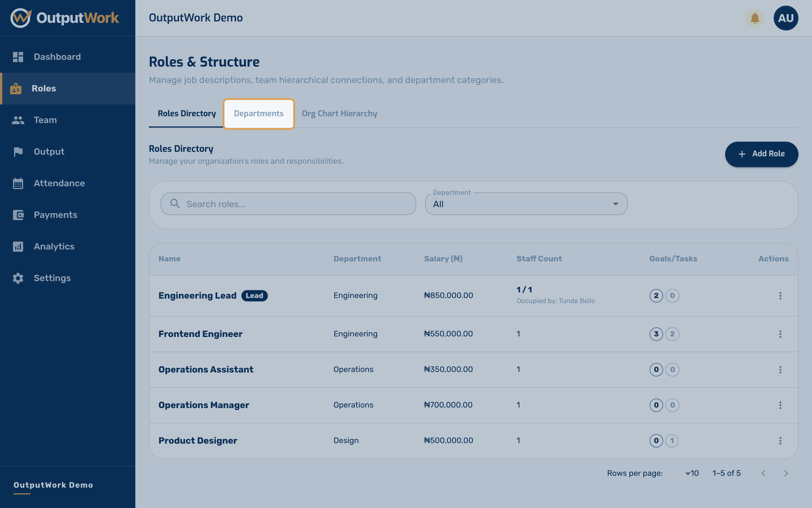This screenshot has height=508, width=812.
Task: Go to the Team section
Action: pos(67,120)
